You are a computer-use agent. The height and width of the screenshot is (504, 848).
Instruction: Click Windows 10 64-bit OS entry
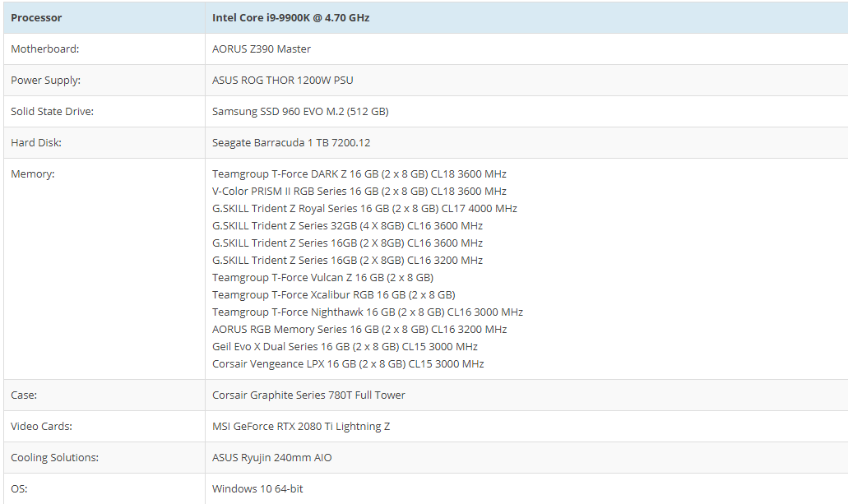257,488
